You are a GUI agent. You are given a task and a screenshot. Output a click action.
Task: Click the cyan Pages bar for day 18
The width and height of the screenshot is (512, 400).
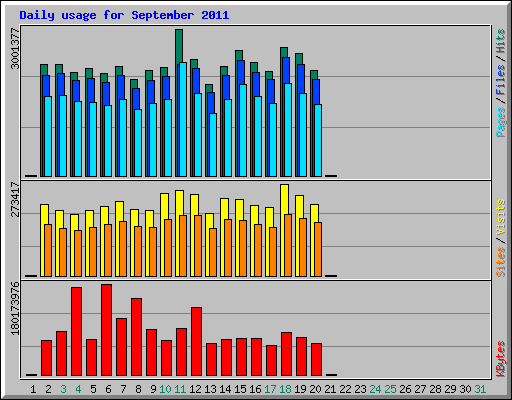tap(288, 130)
